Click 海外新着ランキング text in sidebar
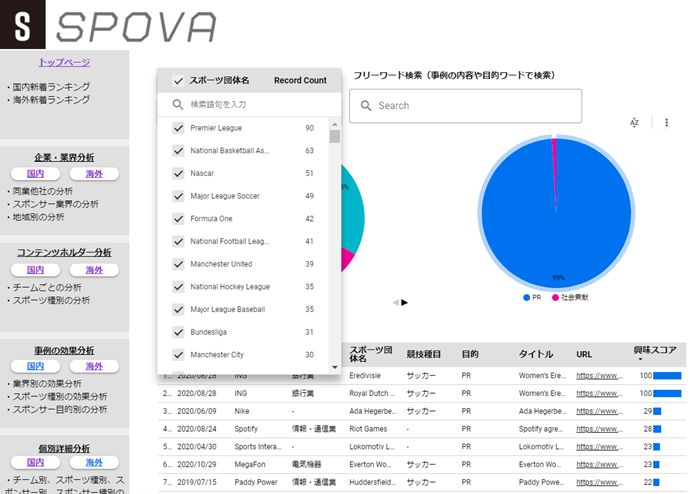This screenshot has width=690, height=494. pyautogui.click(x=51, y=100)
